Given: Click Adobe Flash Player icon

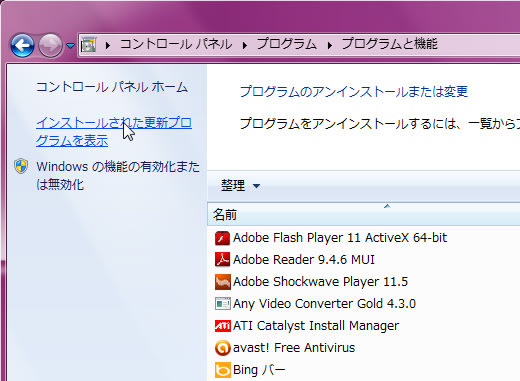Looking at the screenshot, I should tap(222, 238).
